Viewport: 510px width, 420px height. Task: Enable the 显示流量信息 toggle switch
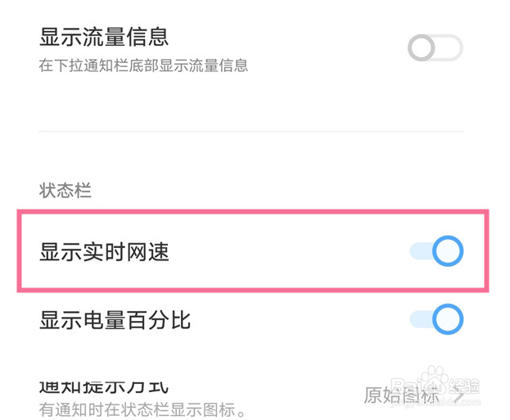coord(436,48)
